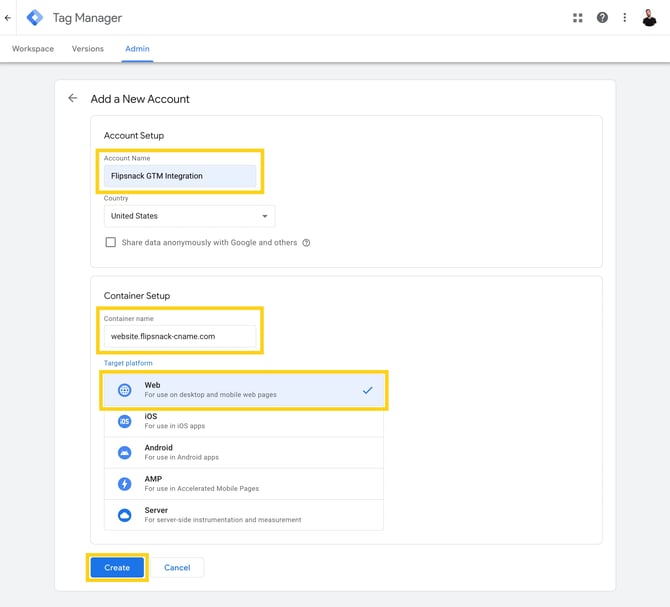Click the top-left browser back arrow
The image size is (670, 607).
point(8,18)
